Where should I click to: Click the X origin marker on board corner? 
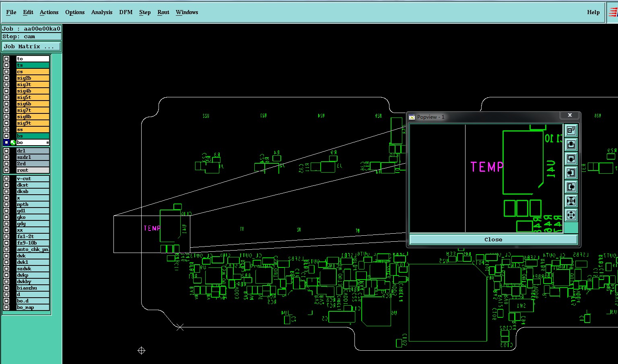point(180,327)
